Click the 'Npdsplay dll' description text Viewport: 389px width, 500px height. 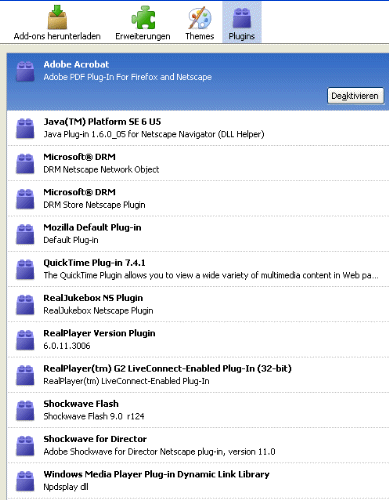point(66,487)
